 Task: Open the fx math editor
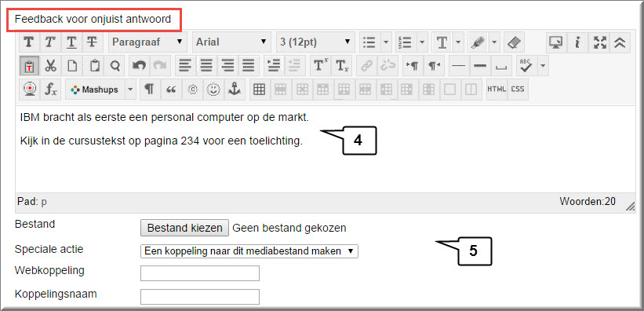pyautogui.click(x=50, y=90)
